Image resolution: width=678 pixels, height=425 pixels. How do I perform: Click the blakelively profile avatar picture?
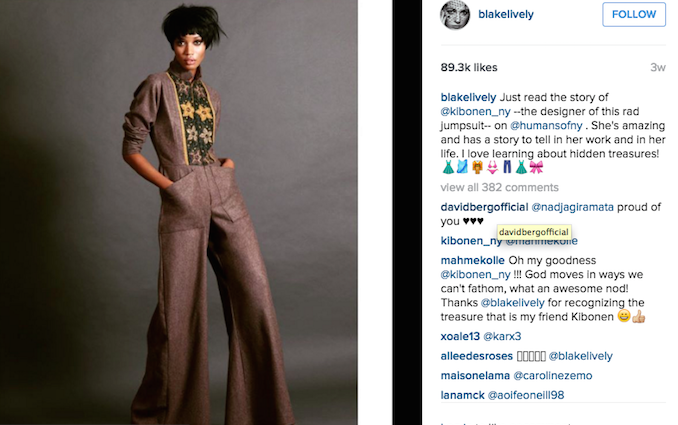coord(455,15)
